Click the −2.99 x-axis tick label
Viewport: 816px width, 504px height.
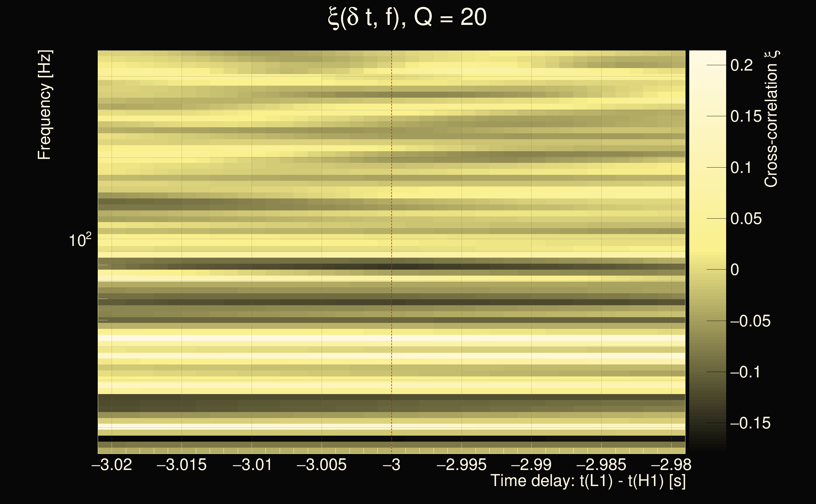point(531,465)
